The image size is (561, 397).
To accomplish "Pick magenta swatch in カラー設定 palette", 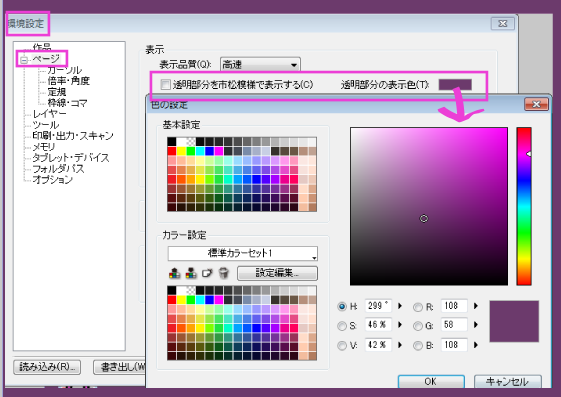I will tap(219, 299).
